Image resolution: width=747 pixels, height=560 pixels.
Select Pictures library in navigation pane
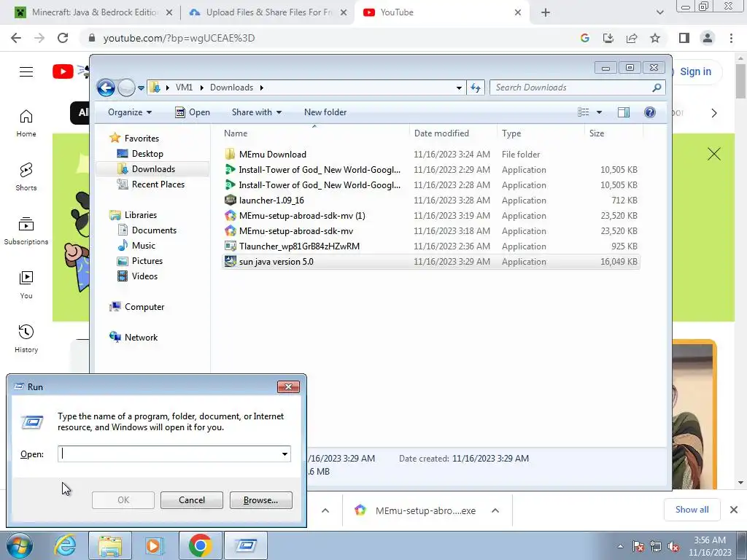coord(147,261)
